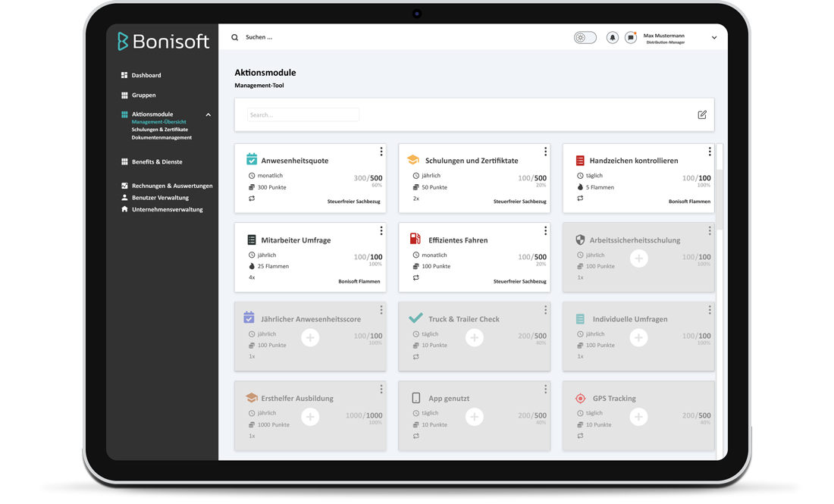Click the GPS Tracking target icon
834x504 pixels.
click(x=580, y=398)
